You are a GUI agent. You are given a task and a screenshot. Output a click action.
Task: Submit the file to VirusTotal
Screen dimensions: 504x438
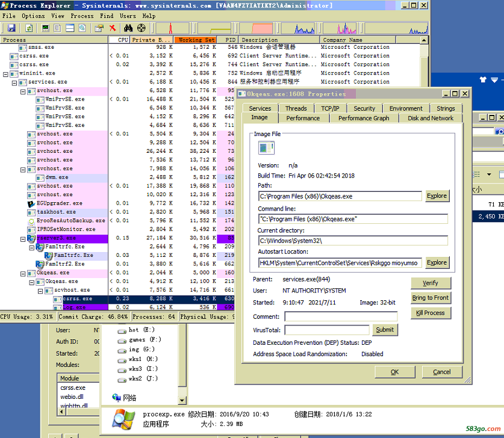[x=385, y=330]
